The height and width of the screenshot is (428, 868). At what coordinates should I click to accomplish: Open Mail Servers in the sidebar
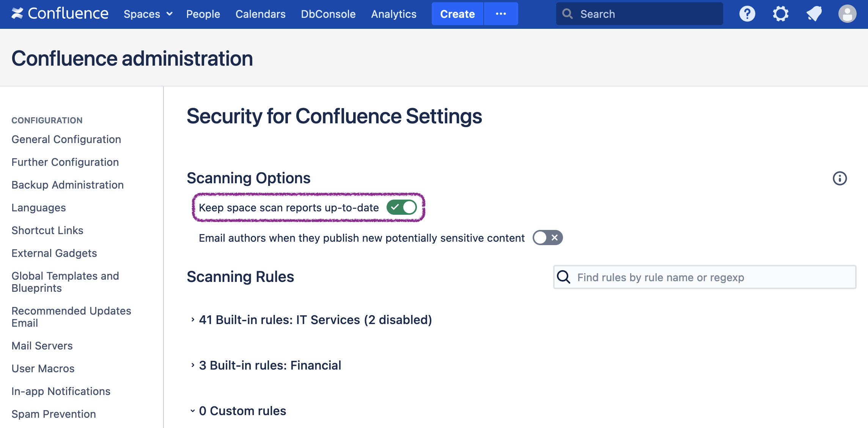point(42,346)
